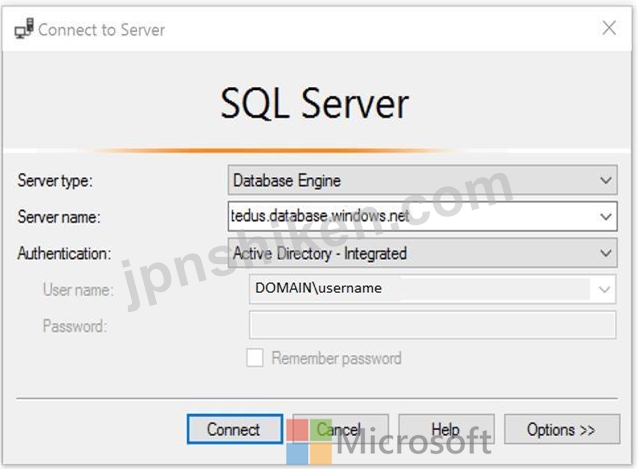Click the User name label
The image size is (638, 469).
[x=78, y=290]
